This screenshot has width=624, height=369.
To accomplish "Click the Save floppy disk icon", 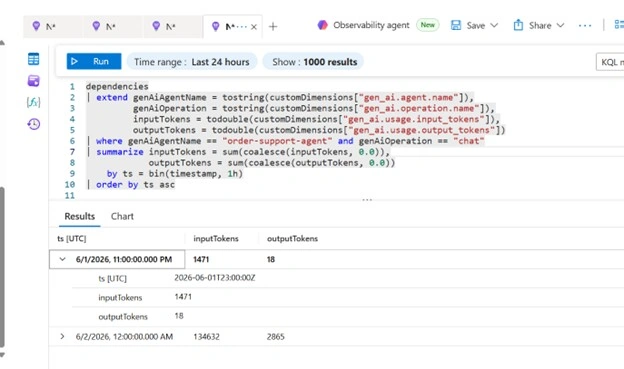I will pyautogui.click(x=456, y=25).
